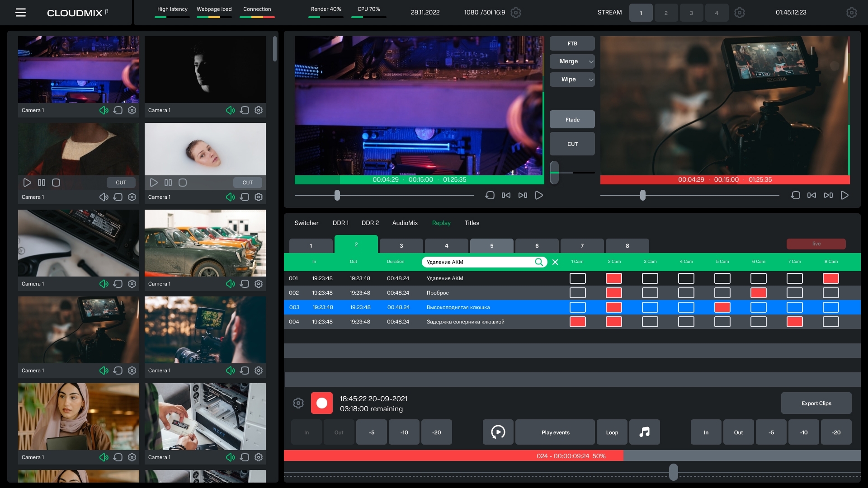This screenshot has height=488, width=868.
Task: Open the Titles tab
Action: [x=472, y=223]
